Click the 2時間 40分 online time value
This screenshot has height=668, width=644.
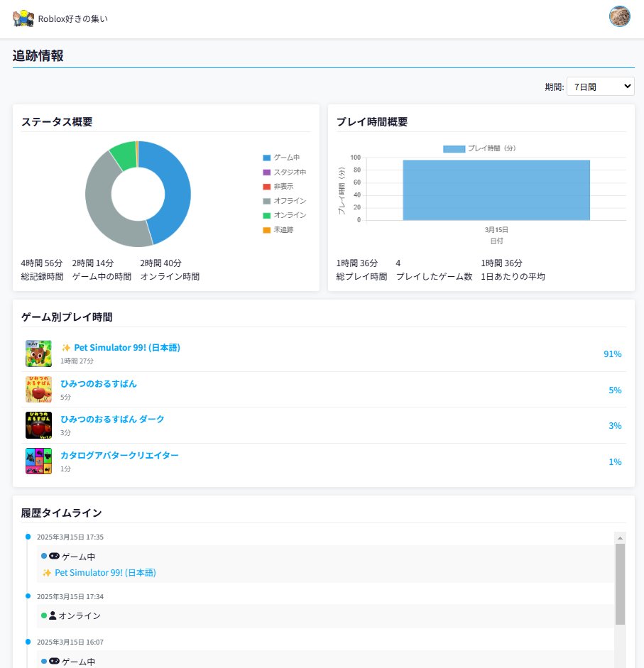160,263
